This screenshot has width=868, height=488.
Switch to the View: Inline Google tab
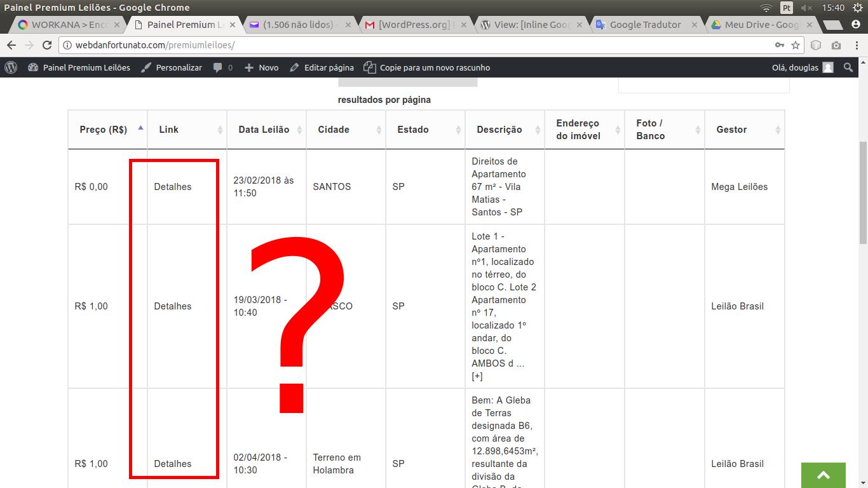click(x=531, y=25)
